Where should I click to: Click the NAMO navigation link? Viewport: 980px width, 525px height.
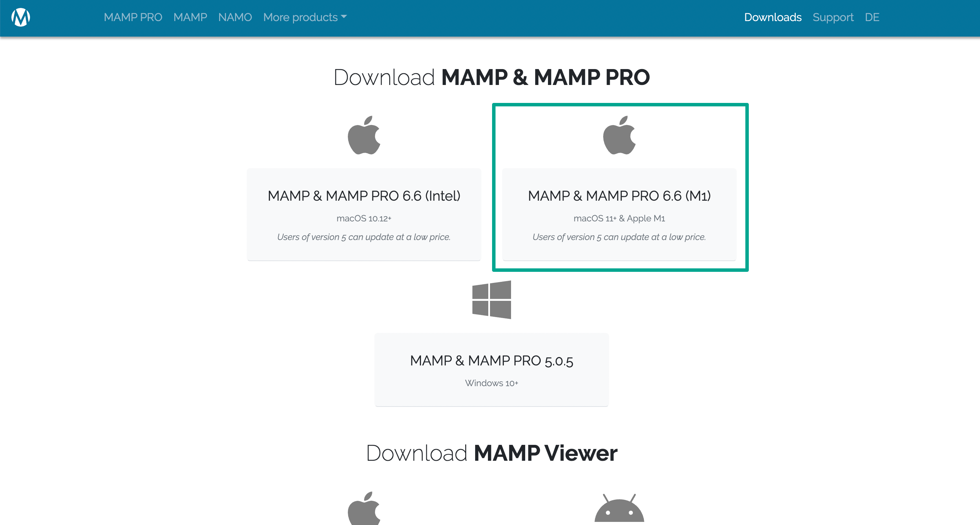(235, 18)
